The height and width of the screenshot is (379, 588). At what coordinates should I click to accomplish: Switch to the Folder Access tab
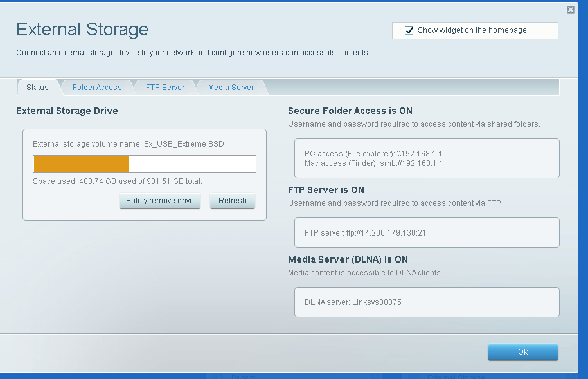(97, 87)
